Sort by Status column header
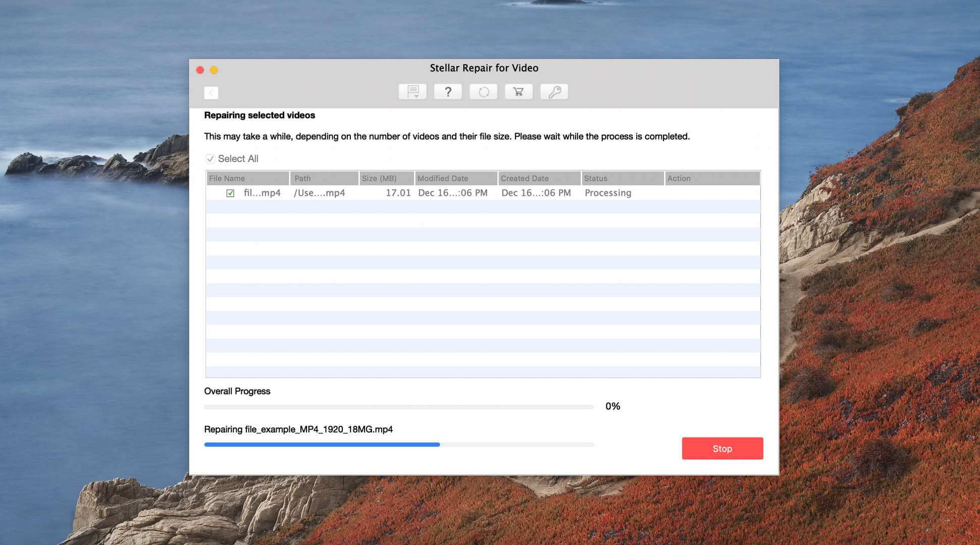Viewport: 980px width, 545px height. (x=623, y=178)
